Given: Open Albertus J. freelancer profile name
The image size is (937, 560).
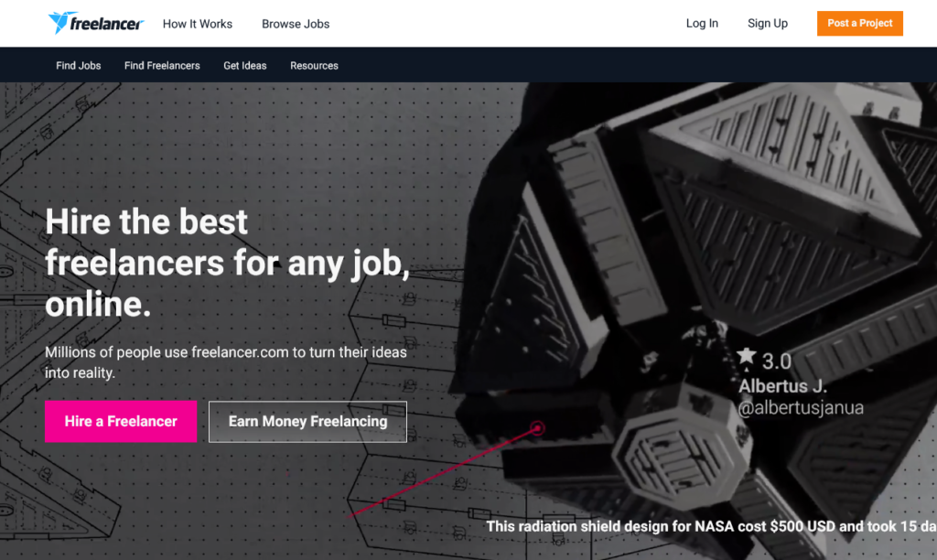Looking at the screenshot, I should (x=782, y=386).
